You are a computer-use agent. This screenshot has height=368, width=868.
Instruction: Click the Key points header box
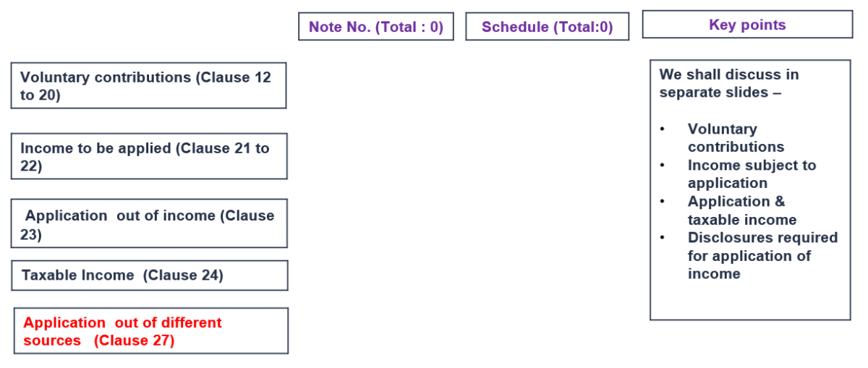pyautogui.click(x=747, y=25)
